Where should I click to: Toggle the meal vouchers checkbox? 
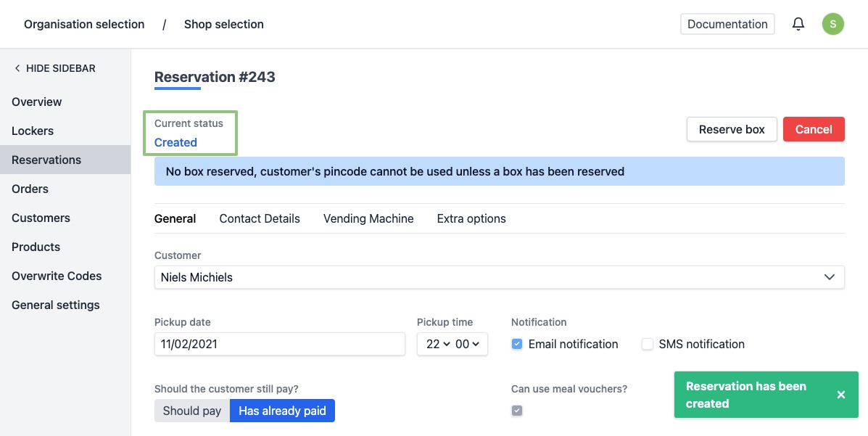point(517,411)
